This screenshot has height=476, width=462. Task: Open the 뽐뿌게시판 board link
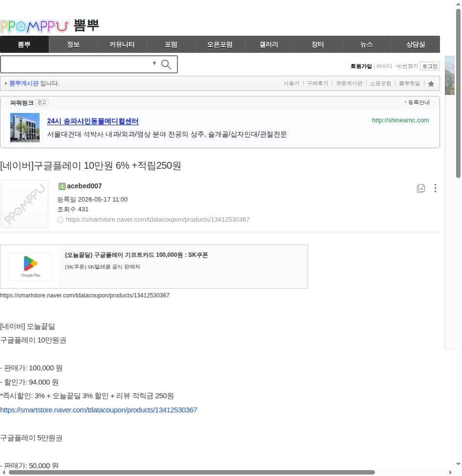coord(24,83)
